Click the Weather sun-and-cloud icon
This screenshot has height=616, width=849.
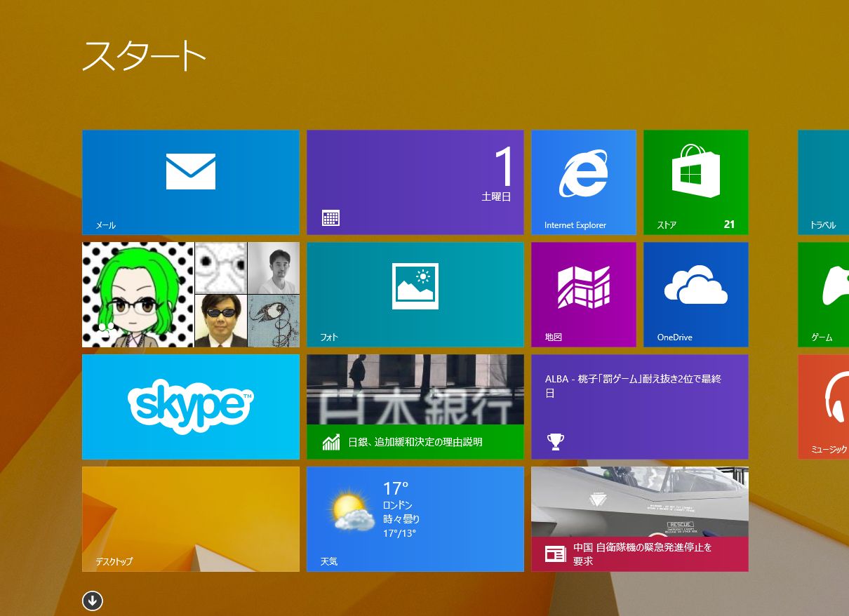(x=353, y=512)
